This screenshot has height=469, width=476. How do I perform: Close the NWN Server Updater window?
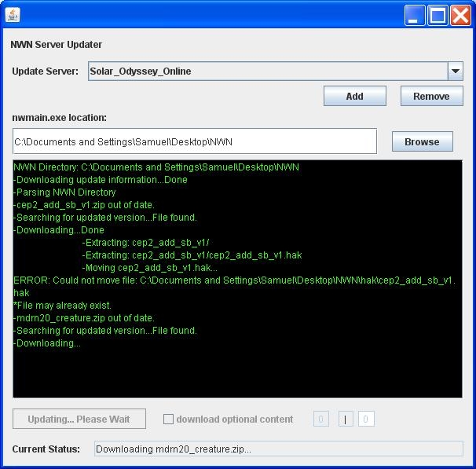click(x=460, y=16)
